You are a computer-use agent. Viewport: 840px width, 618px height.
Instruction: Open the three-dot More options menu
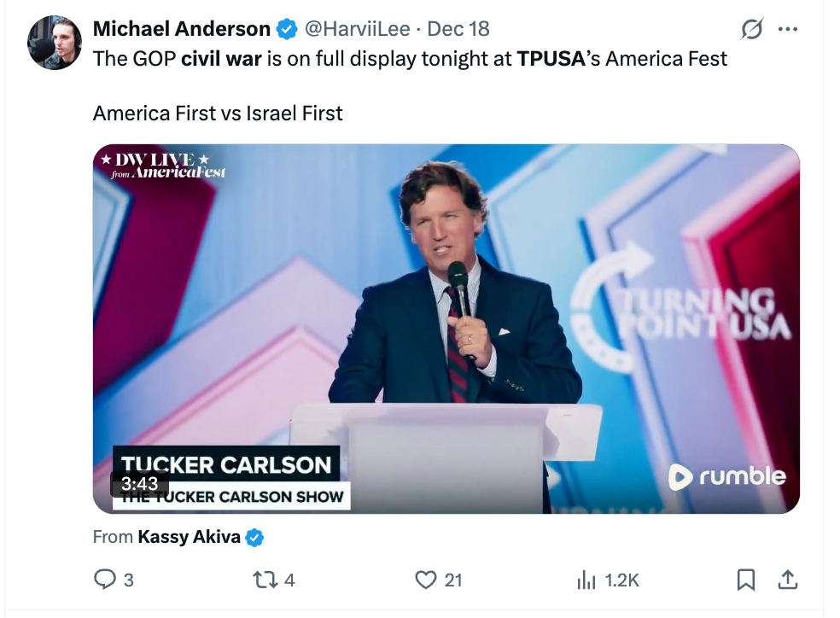787,30
